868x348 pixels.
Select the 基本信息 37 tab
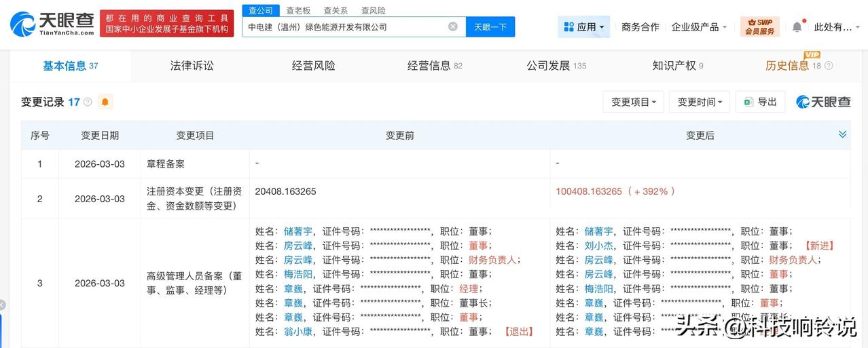(x=71, y=66)
